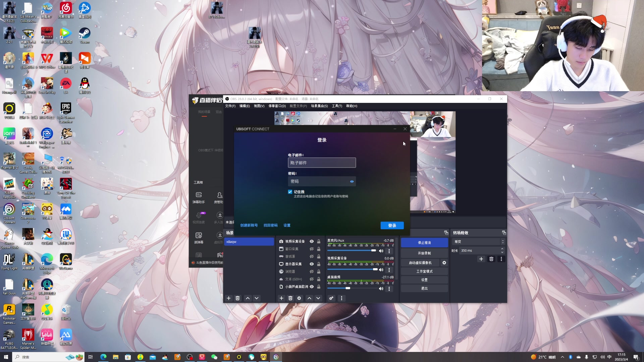
Task: Click advanced audio properties gears icon
Action: click(x=331, y=298)
